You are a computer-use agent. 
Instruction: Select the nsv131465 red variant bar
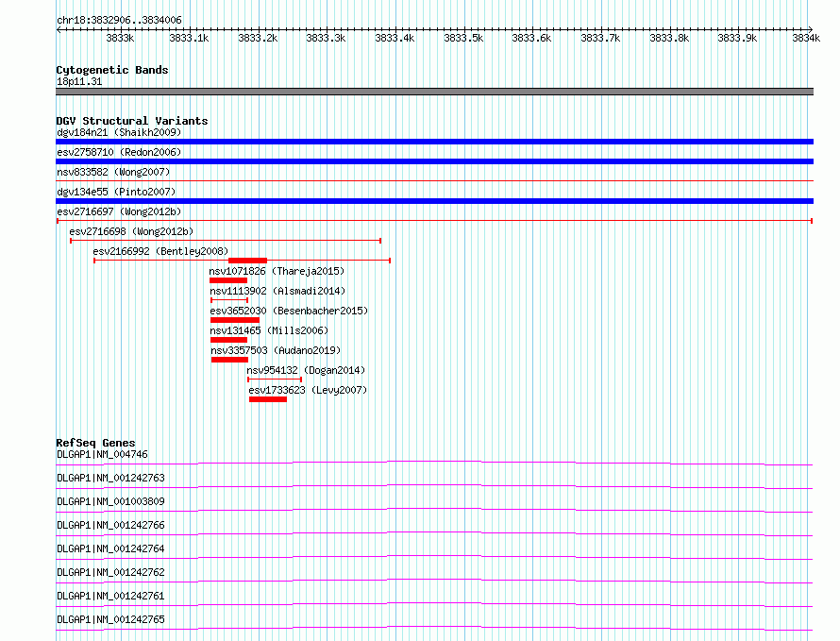tap(228, 340)
